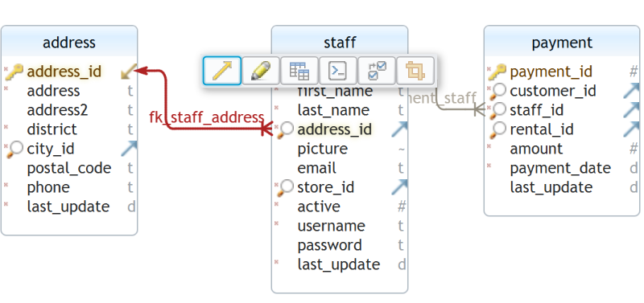
Task: Click the foreign key arrow beside customer_id
Action: coord(631,91)
